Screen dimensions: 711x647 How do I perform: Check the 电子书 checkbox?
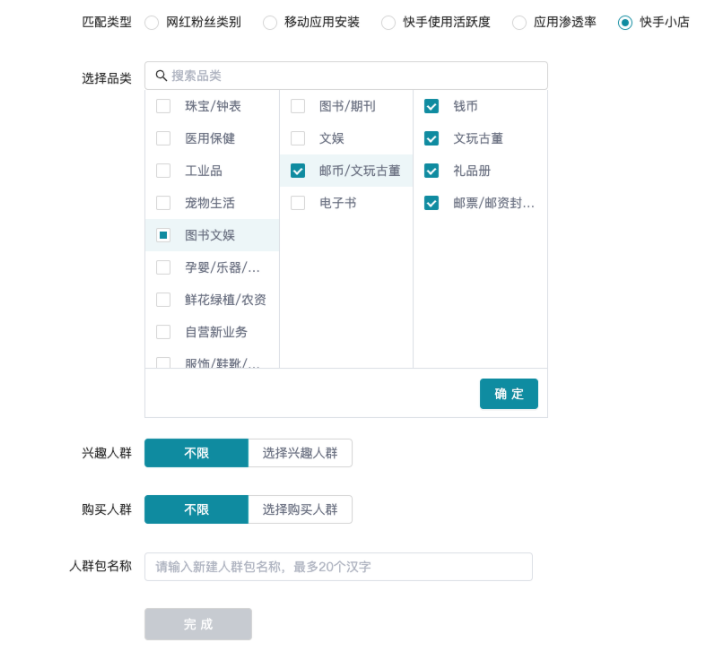[297, 203]
